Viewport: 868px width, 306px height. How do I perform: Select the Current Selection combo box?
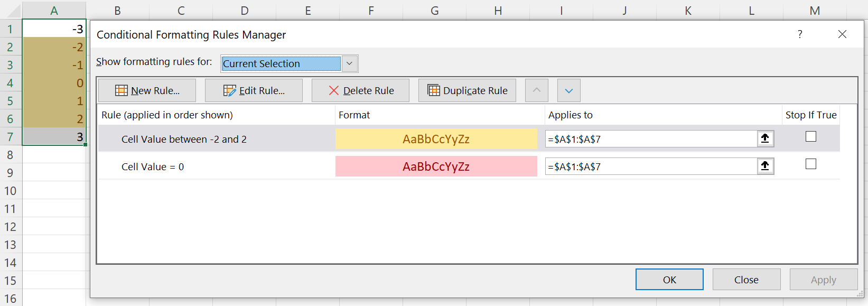281,63
